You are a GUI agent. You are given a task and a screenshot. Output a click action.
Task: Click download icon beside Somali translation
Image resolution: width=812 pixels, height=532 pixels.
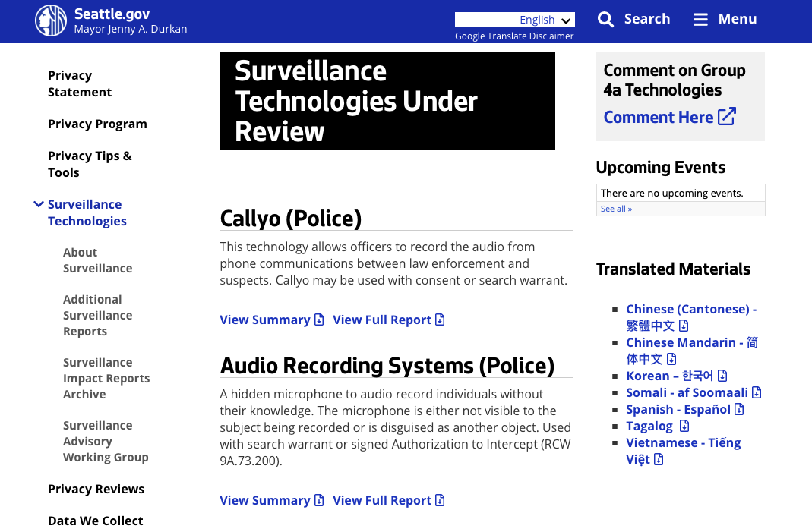757,393
